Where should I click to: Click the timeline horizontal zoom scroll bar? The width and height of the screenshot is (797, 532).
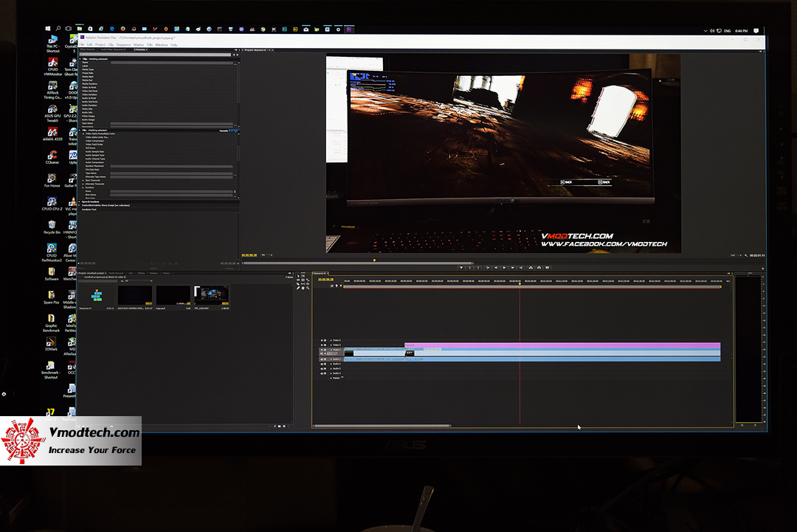pyautogui.click(x=382, y=426)
